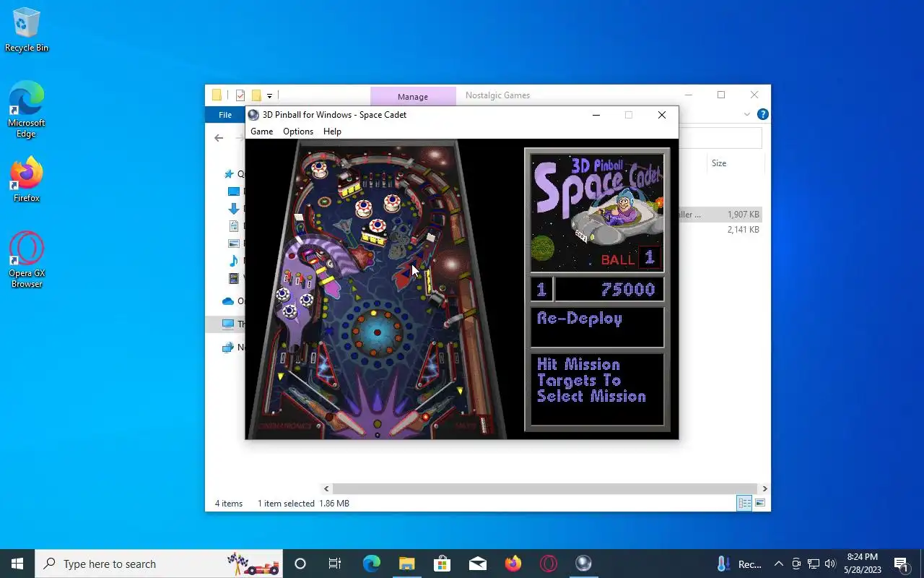This screenshot has height=578, width=924.
Task: Open Firefox from the taskbar
Action: coord(513,564)
